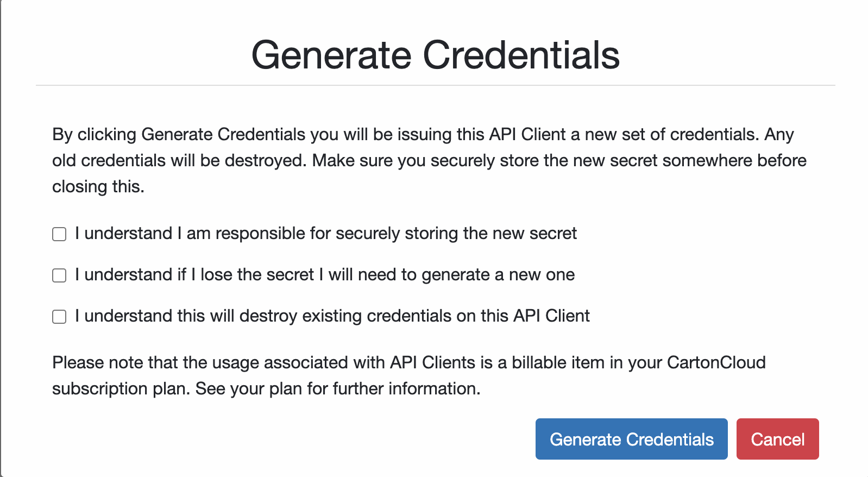Click the label text of the third checkbox
Image resolution: width=868 pixels, height=477 pixels.
(x=332, y=316)
